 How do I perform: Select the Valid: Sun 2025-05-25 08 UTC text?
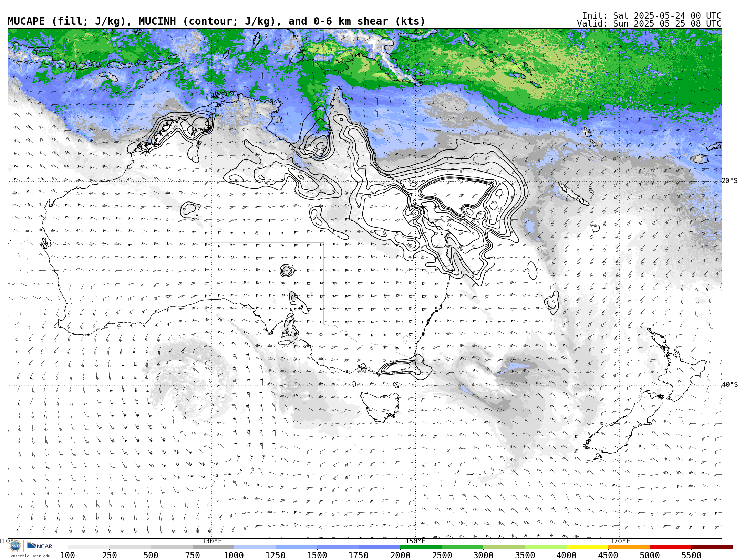coord(649,24)
